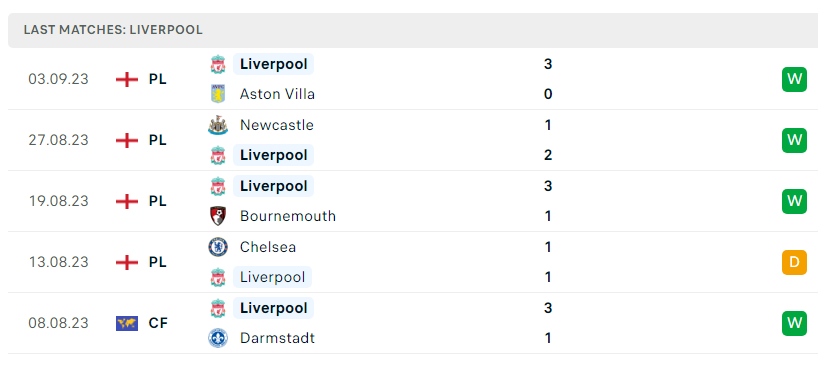The image size is (818, 366).
Task: Open the Bournemouth team link
Action: click(288, 216)
